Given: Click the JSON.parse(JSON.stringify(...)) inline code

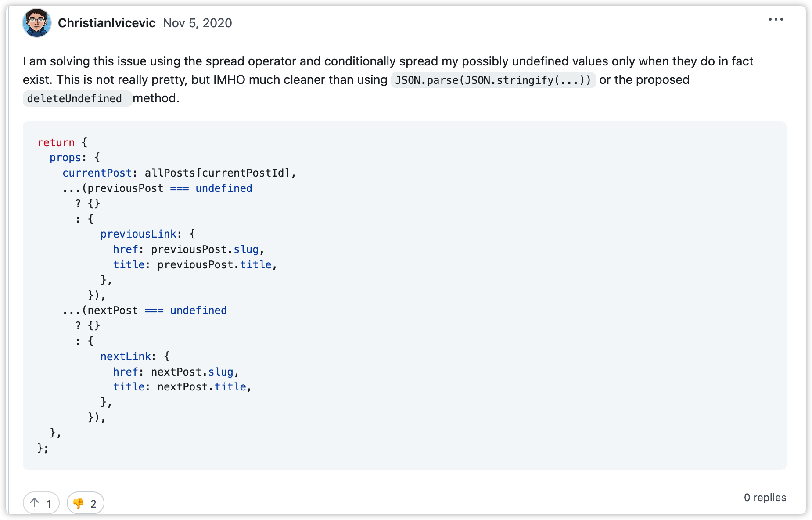Looking at the screenshot, I should tap(493, 80).
